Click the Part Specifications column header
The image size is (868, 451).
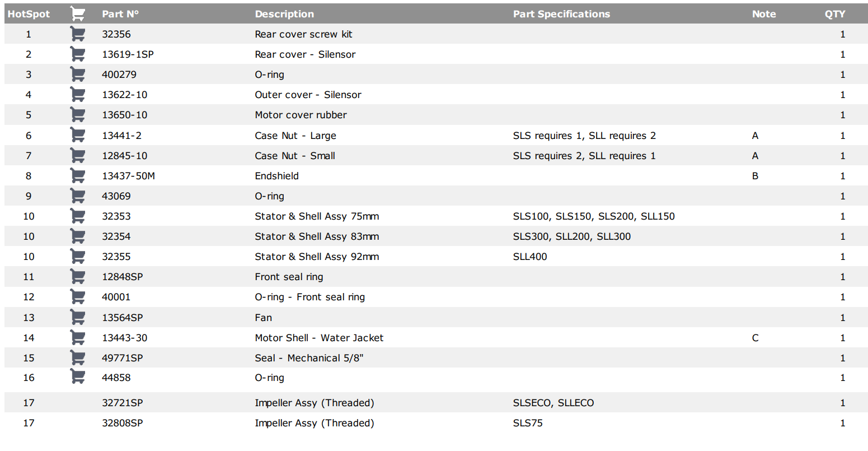tap(561, 14)
